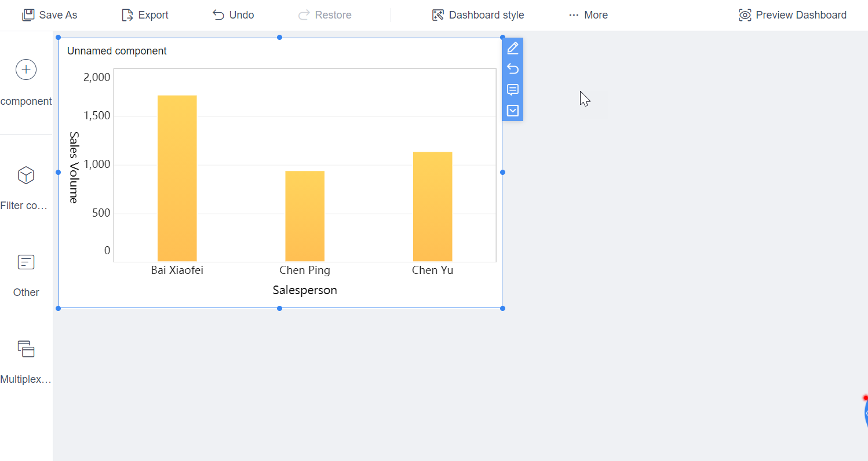Click the Chen Yu bar

tap(433, 207)
